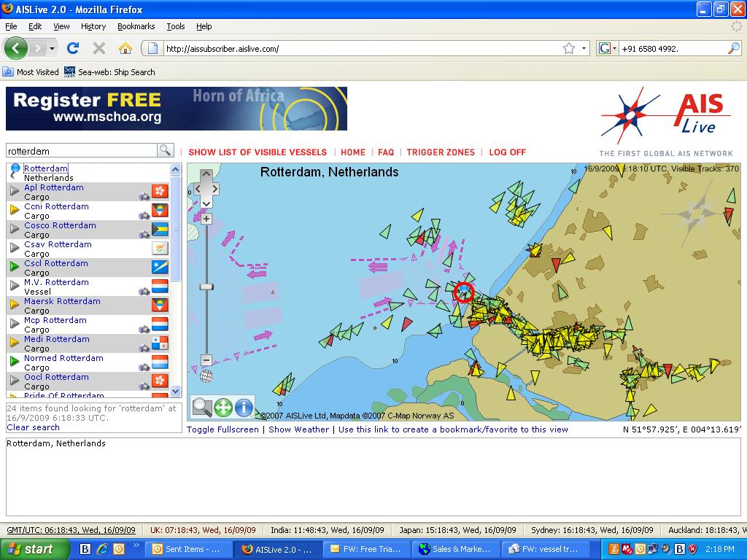Open the address bar URL dropdown arrow
The image size is (747, 560).
(584, 48)
